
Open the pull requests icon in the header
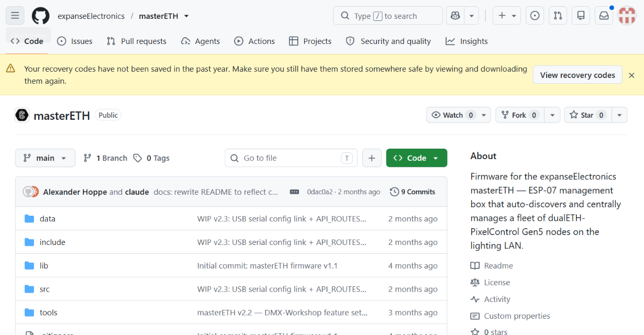[558, 16]
